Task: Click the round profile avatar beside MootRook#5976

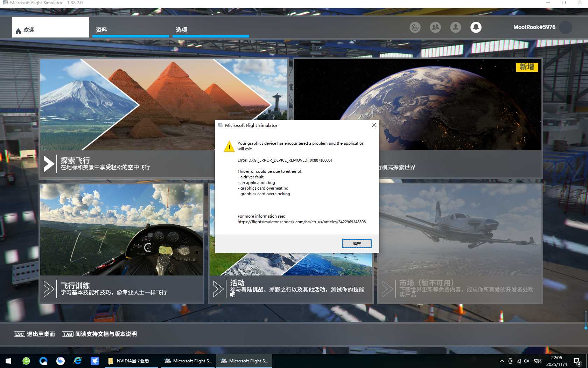Action: tap(565, 27)
